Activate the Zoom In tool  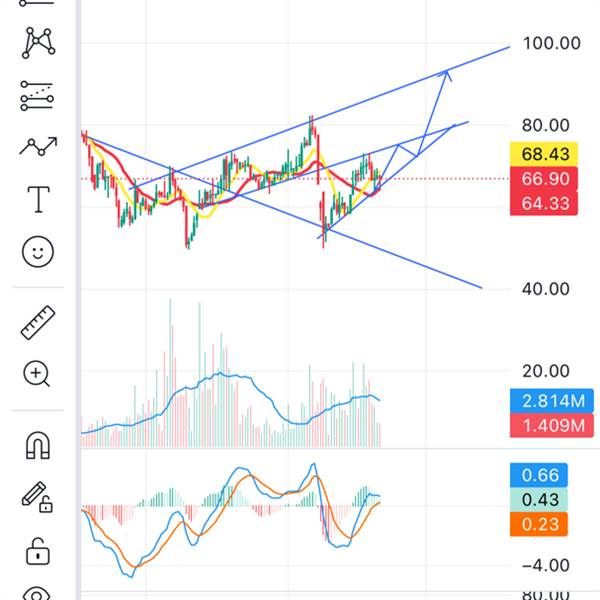point(36,373)
